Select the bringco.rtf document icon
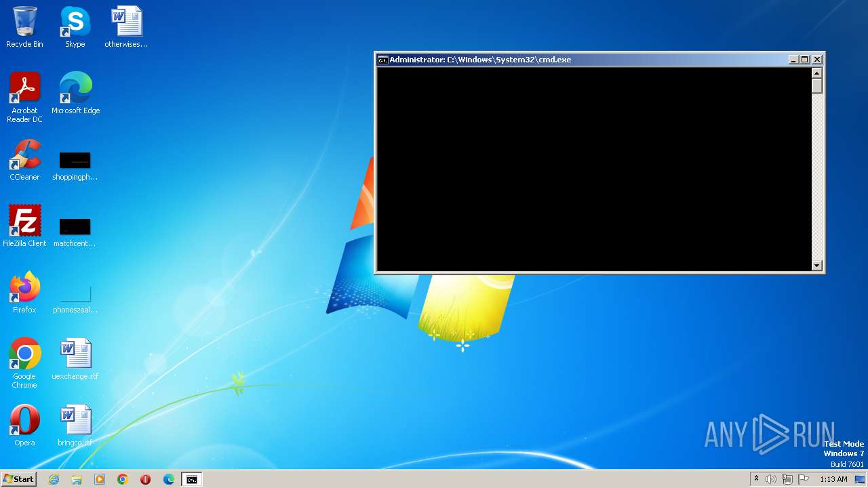The width and height of the screenshot is (868, 488). 75,425
